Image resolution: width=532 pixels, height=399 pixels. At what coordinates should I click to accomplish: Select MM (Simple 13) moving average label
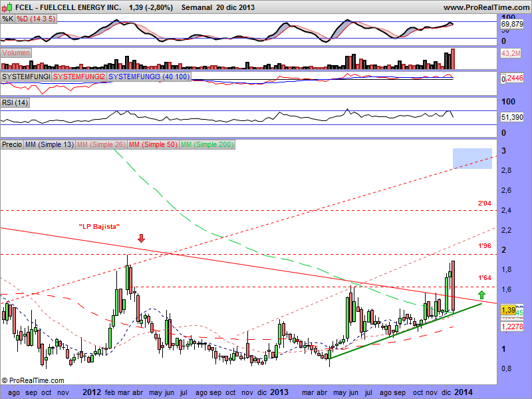click(49, 144)
